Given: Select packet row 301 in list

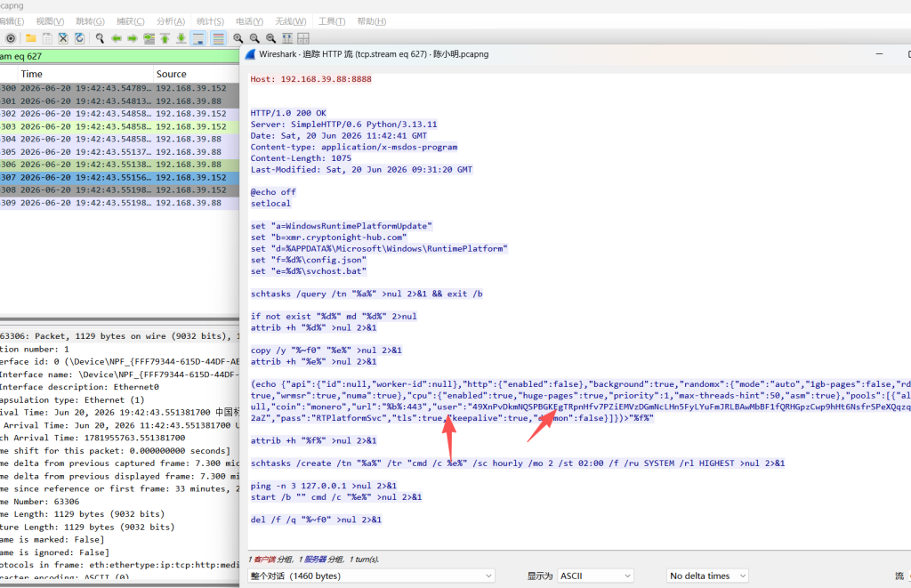Looking at the screenshot, I should (119, 101).
